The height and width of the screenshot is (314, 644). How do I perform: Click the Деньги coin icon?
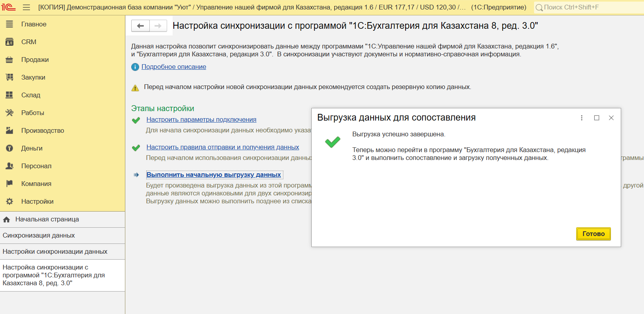coord(9,148)
